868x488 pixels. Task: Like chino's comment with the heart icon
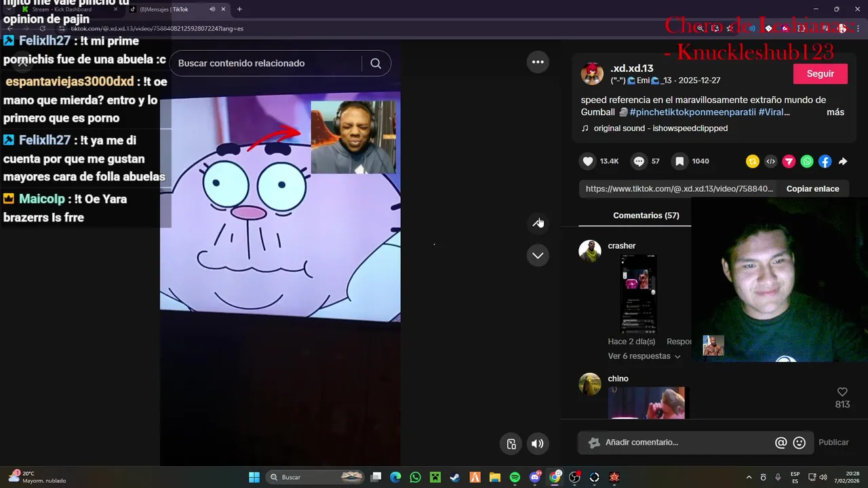click(842, 392)
